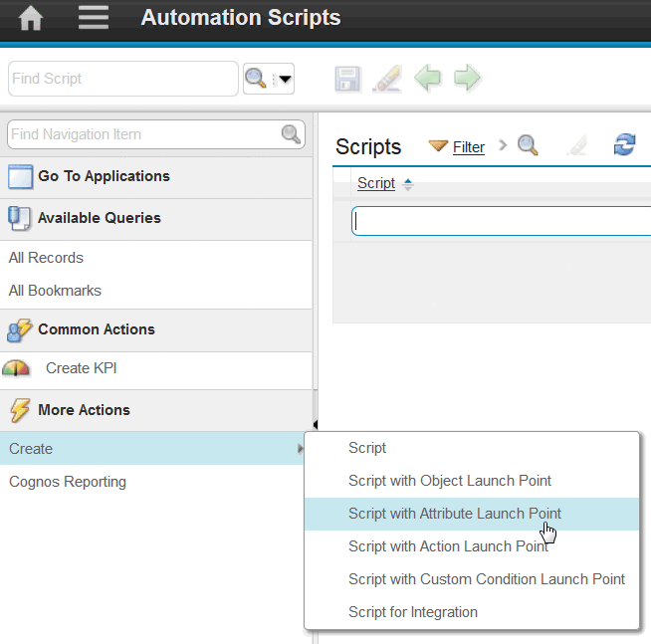Open the hamburger navigation menu

click(94, 18)
